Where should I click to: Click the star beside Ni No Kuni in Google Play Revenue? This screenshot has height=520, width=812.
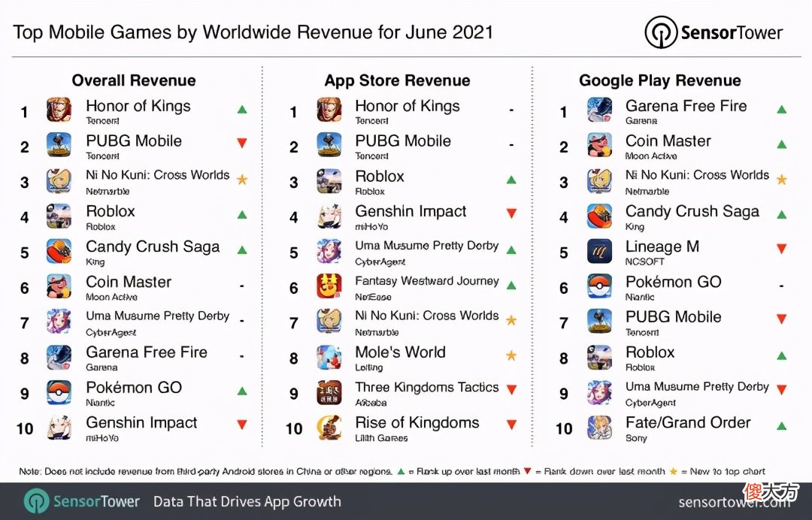click(781, 179)
